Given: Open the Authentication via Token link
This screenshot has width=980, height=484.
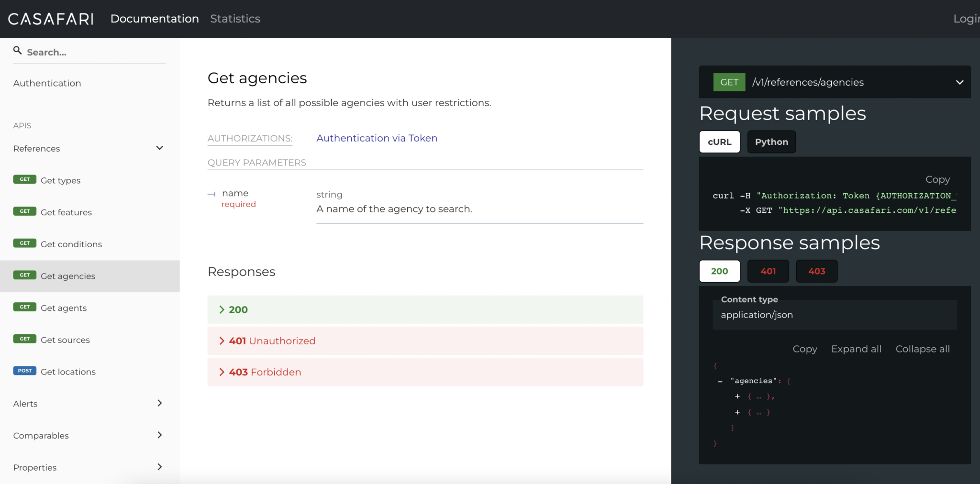Looking at the screenshot, I should pos(376,138).
